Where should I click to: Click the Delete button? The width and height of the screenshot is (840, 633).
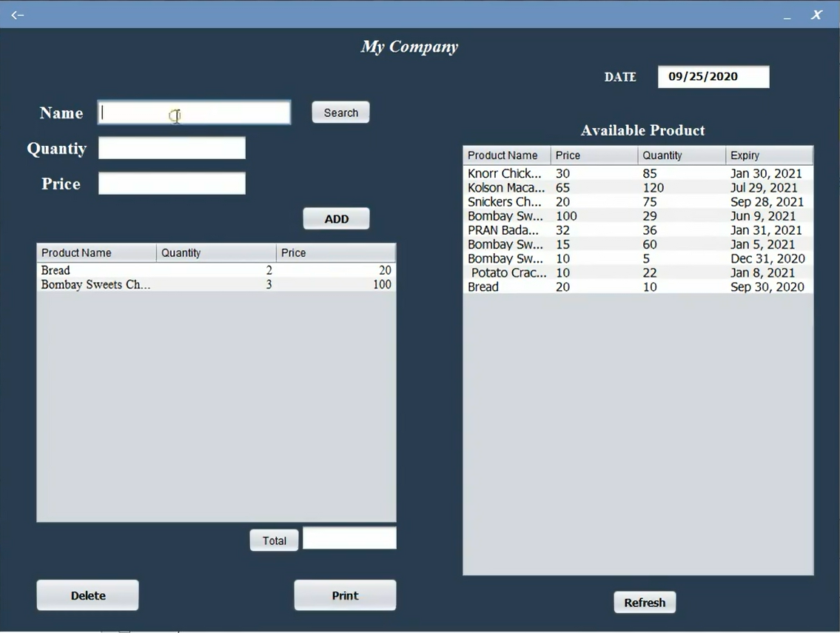[x=88, y=595]
